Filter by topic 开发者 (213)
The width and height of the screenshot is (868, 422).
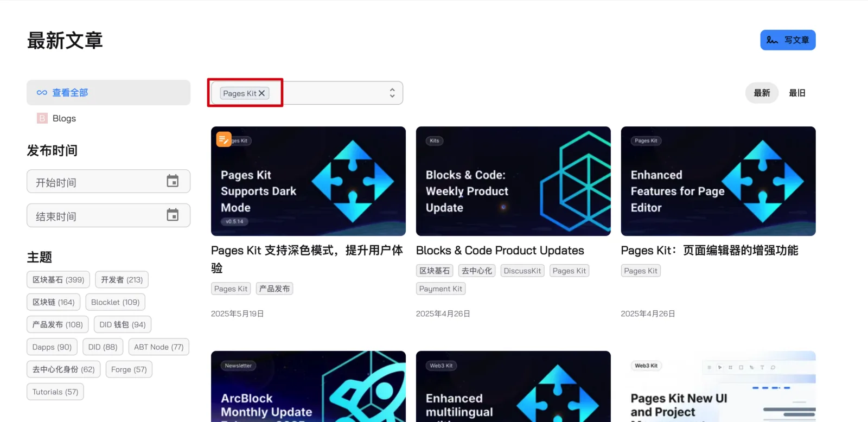(122, 280)
